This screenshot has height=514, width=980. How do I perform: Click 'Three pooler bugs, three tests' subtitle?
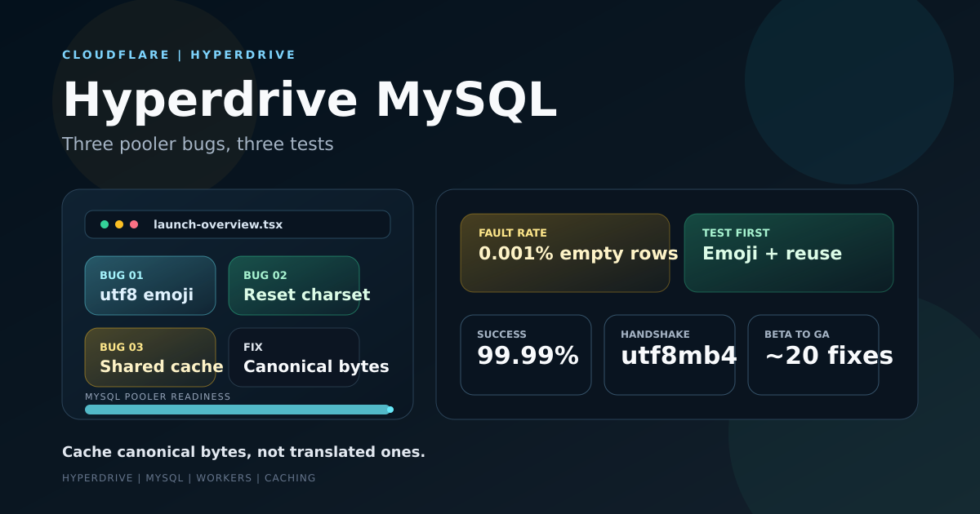click(198, 144)
